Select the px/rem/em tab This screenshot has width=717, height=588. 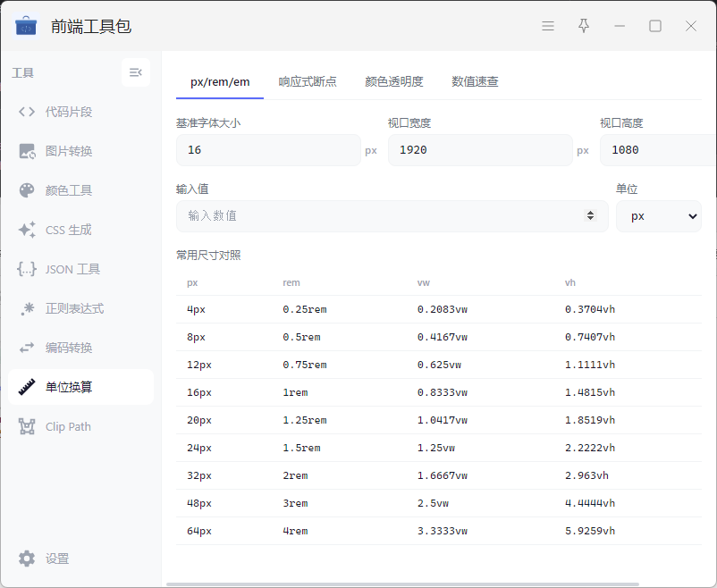(220, 82)
